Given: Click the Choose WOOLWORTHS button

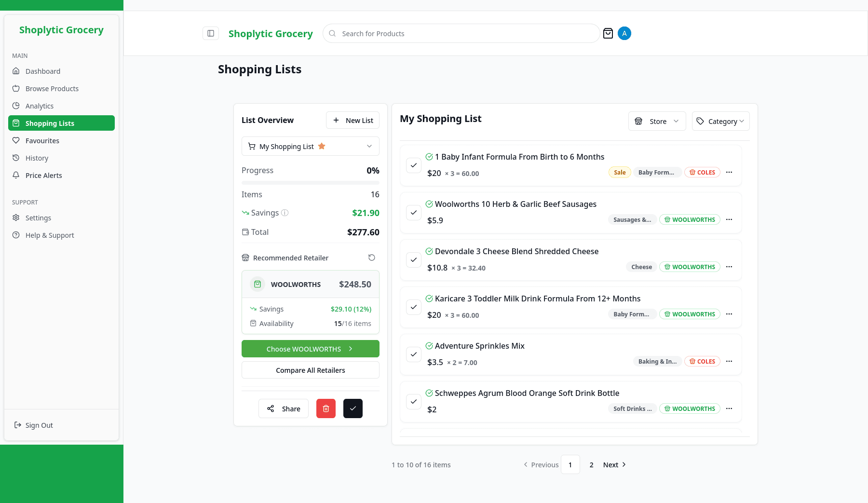Looking at the screenshot, I should click(310, 349).
